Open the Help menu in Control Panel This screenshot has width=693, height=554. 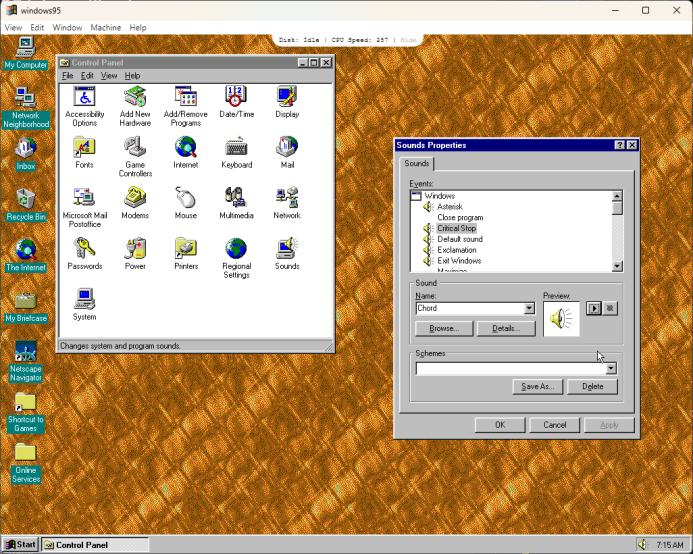(132, 76)
